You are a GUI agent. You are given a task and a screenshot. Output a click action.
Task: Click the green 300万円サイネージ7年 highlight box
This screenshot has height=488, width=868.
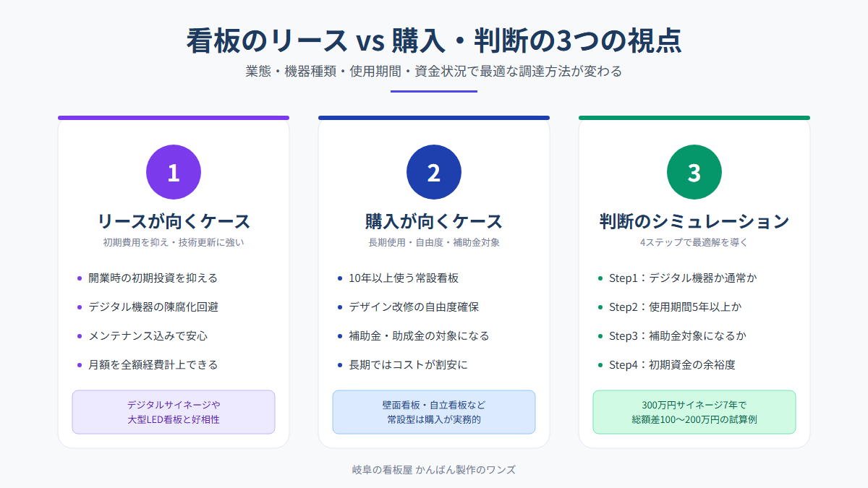click(694, 412)
